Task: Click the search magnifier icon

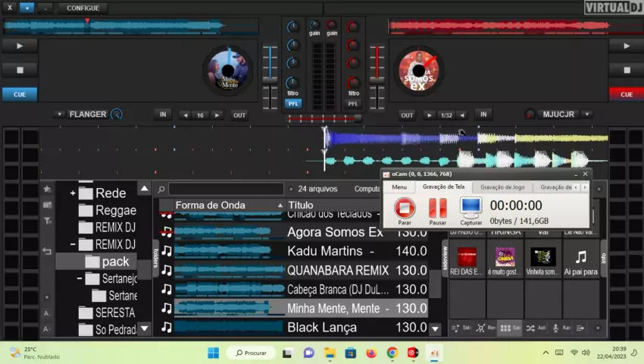Action: click(x=161, y=189)
